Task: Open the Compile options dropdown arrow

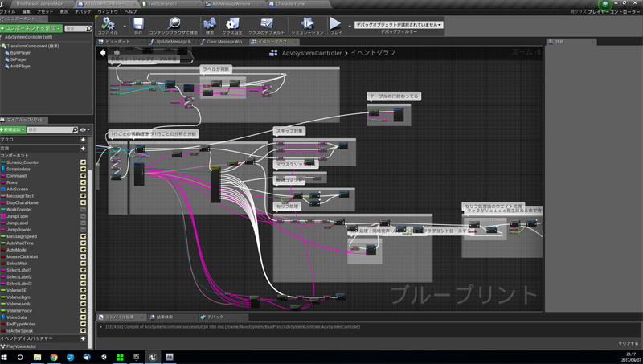Action: point(125,27)
